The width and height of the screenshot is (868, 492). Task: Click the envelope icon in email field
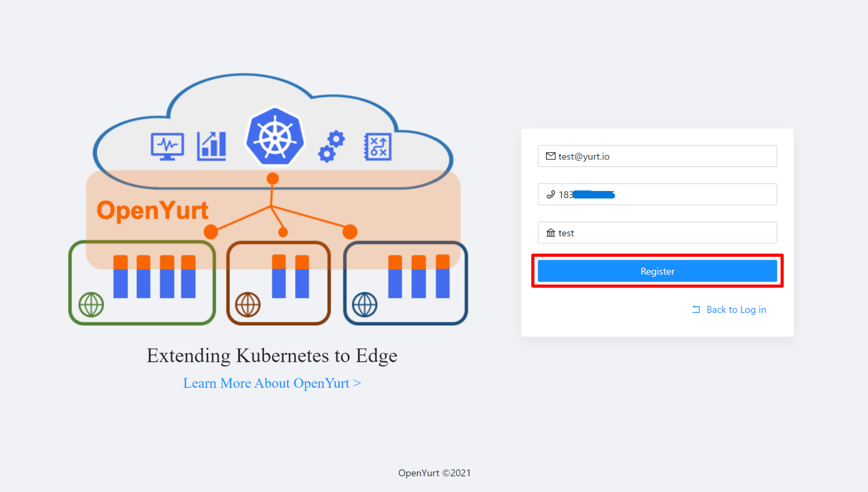point(551,156)
